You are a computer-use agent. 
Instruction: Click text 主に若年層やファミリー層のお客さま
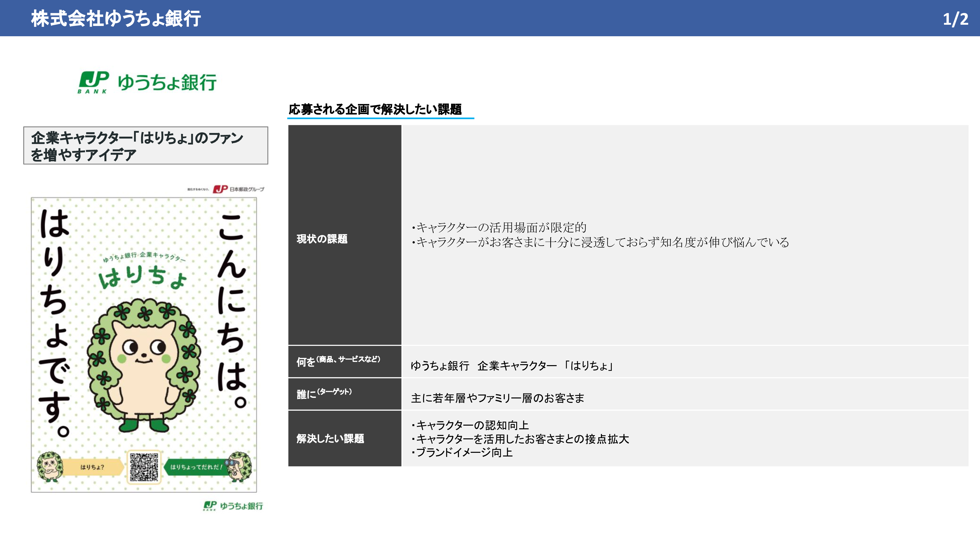[497, 398]
